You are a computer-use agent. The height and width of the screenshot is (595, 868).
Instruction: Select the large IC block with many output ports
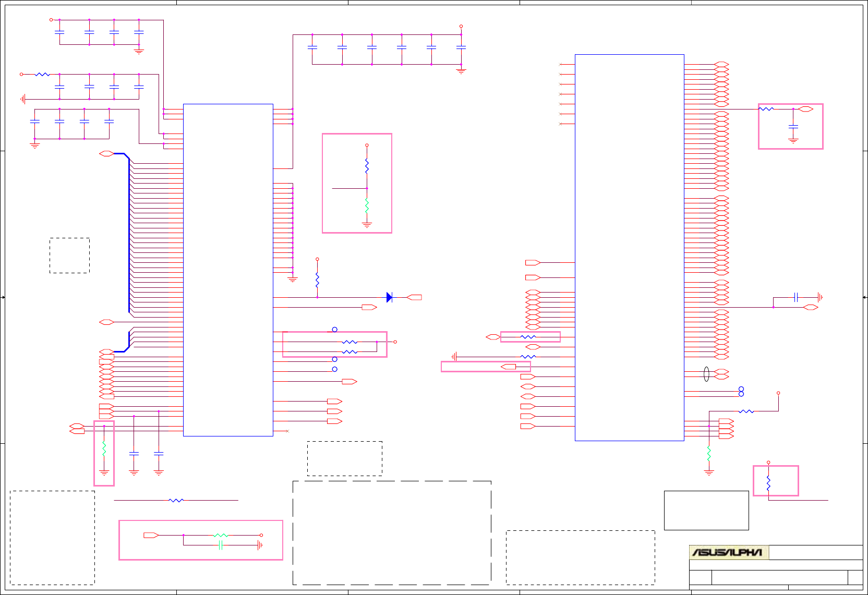(629, 248)
